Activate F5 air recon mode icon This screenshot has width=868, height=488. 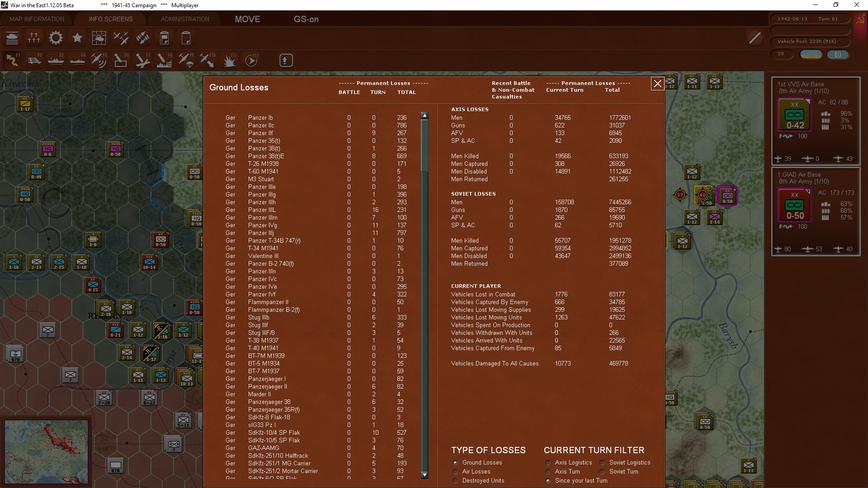click(99, 60)
